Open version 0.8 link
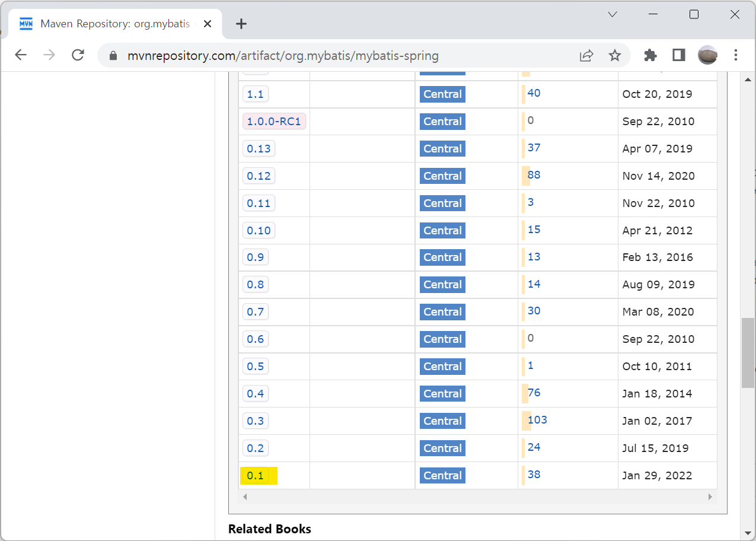 pos(255,285)
